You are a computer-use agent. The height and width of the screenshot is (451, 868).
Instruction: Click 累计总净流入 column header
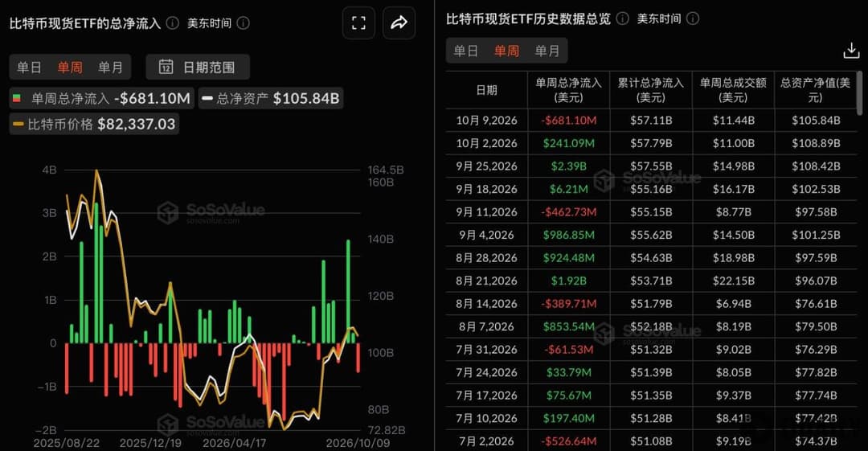point(651,90)
